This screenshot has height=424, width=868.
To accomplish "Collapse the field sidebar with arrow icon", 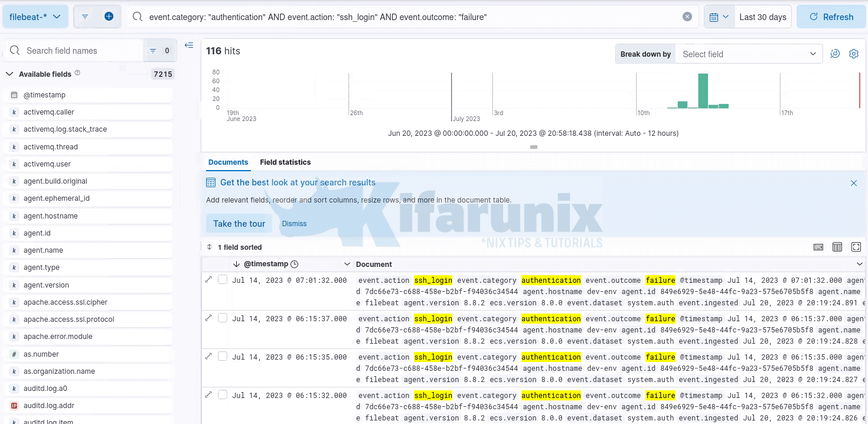I will [x=189, y=45].
